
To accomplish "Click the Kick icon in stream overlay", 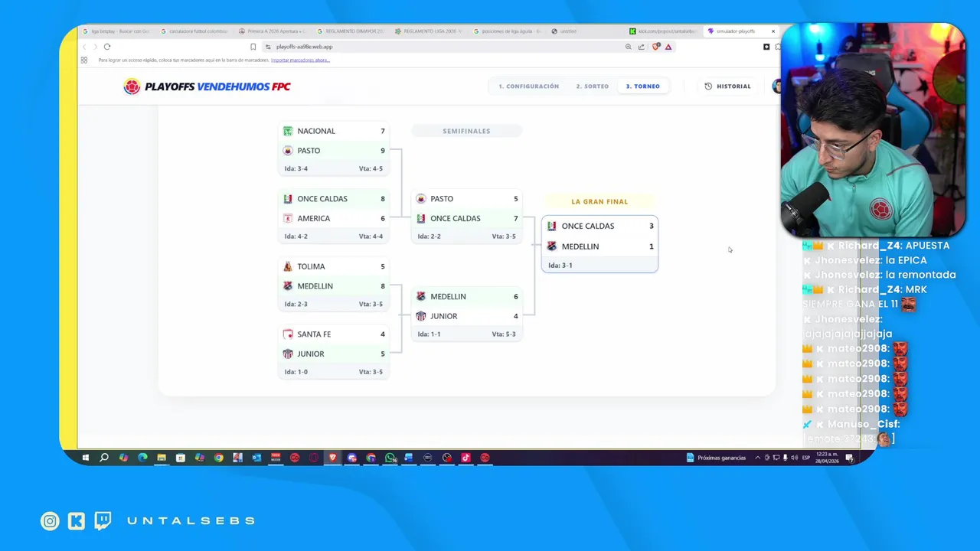I will click(x=76, y=521).
